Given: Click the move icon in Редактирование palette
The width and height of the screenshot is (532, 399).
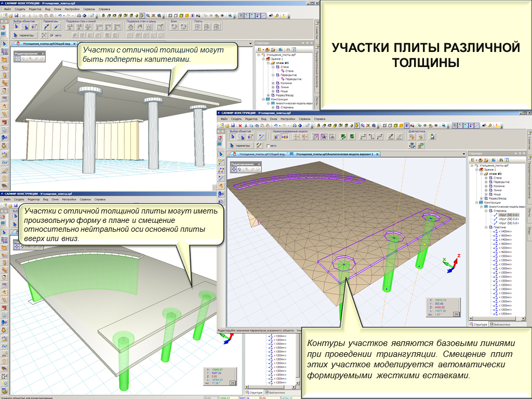Looking at the screenshot, I should click(17, 59).
